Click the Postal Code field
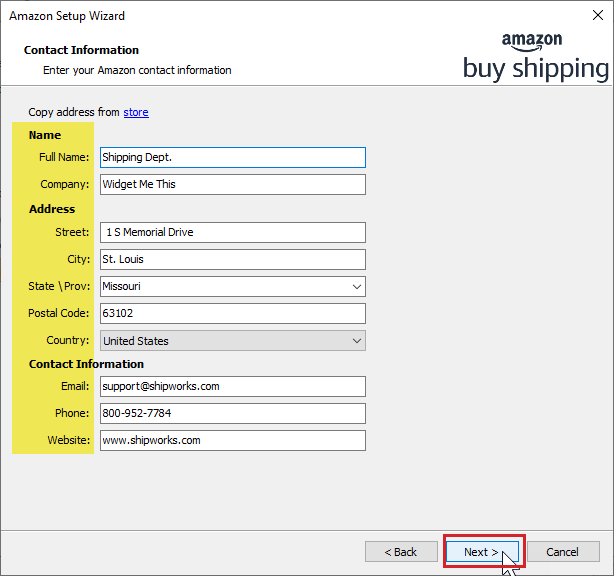Viewport: 614px width, 576px height. (233, 314)
